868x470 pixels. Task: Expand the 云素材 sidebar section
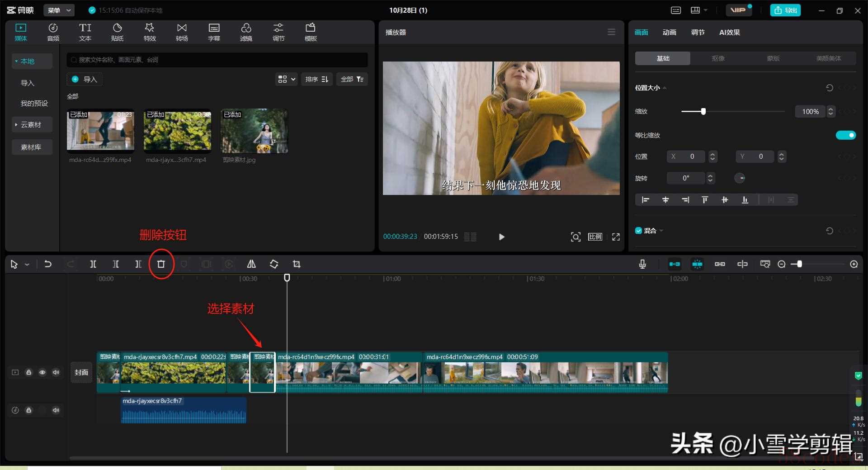pos(31,125)
